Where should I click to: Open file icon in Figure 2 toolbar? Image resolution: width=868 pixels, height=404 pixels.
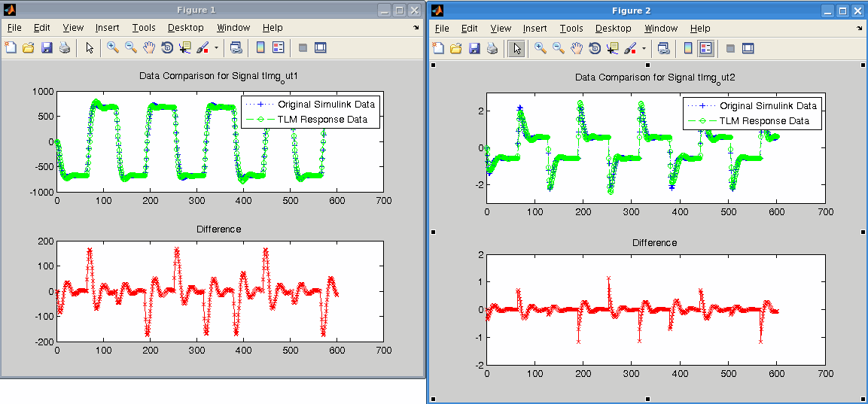click(x=456, y=49)
